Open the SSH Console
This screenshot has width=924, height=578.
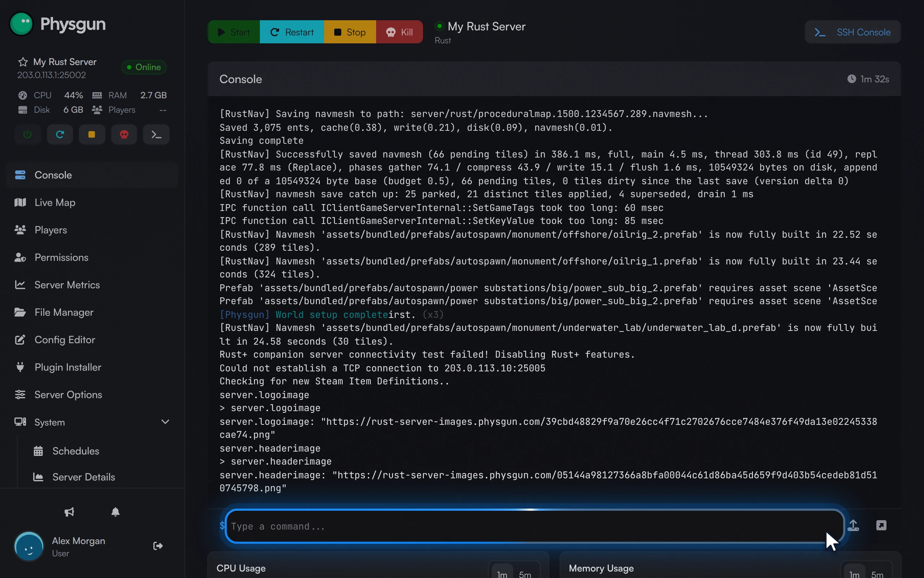[x=853, y=32]
